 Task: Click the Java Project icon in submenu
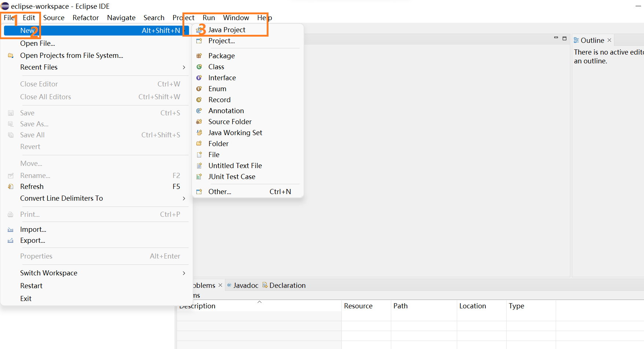click(x=199, y=30)
